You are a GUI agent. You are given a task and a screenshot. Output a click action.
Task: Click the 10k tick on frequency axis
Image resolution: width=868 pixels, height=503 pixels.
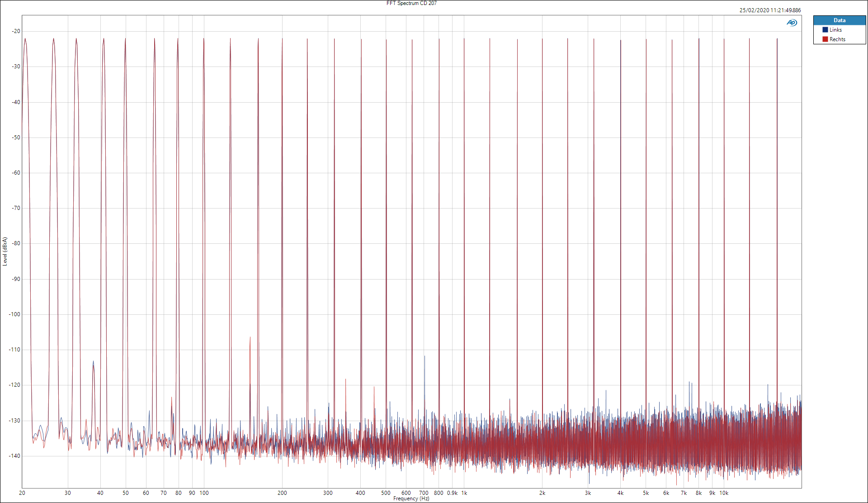(724, 493)
